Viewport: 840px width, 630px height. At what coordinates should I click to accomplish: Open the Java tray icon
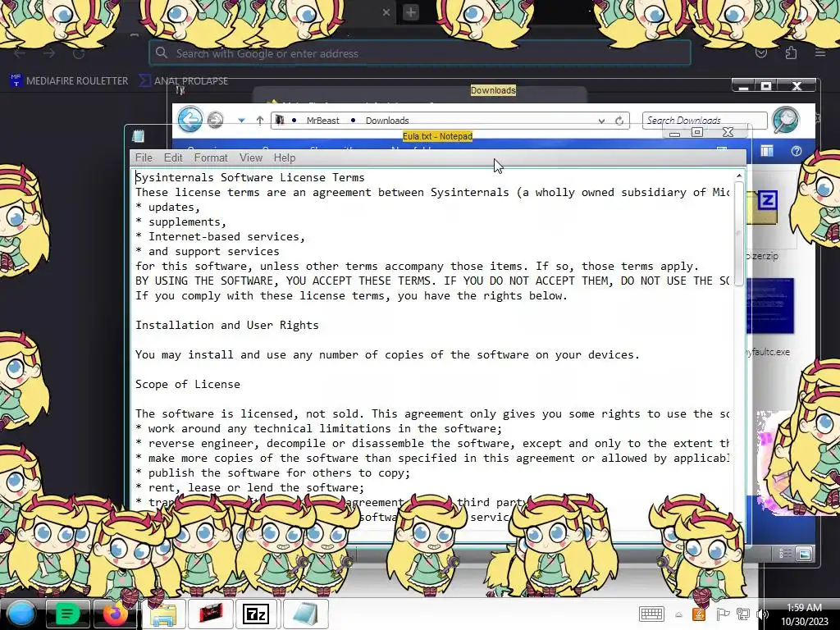tap(699, 614)
